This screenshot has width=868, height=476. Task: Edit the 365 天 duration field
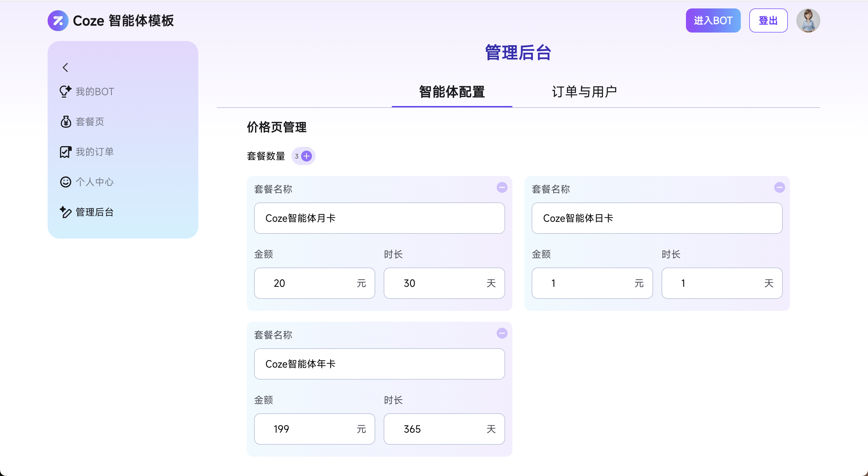pos(444,429)
